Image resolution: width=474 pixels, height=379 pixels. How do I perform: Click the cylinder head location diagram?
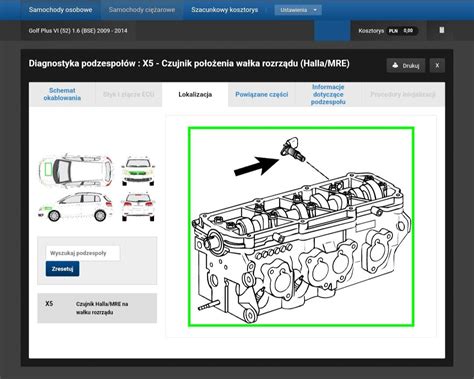click(x=301, y=227)
